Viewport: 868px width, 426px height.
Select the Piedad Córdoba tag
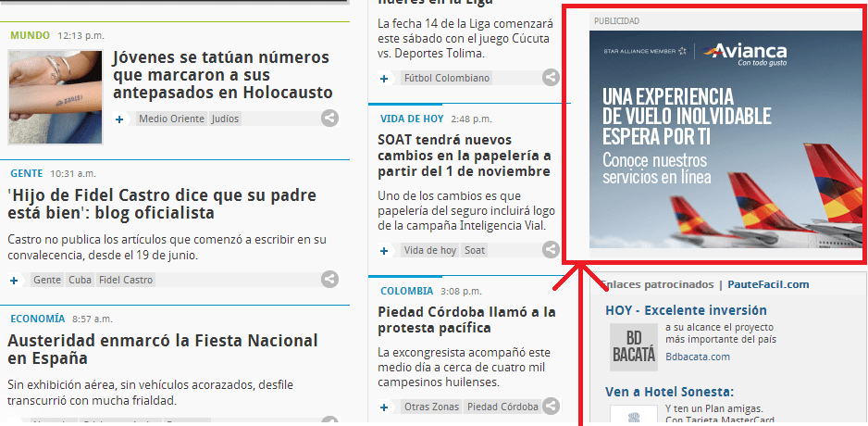coord(502,407)
